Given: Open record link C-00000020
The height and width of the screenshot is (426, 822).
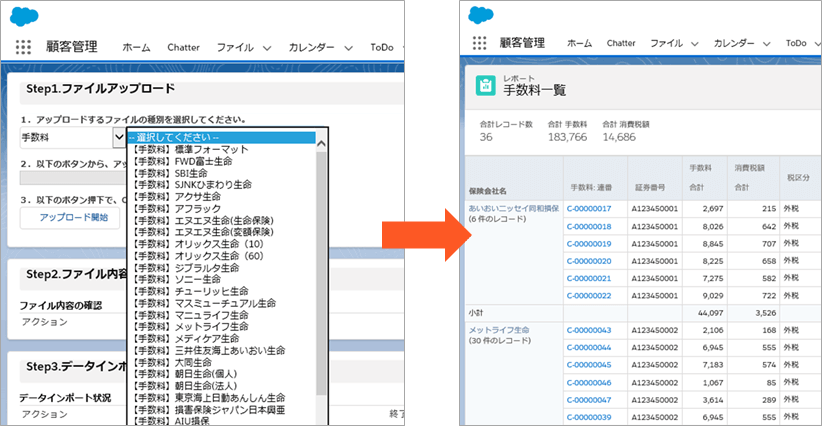Looking at the screenshot, I should 589,261.
